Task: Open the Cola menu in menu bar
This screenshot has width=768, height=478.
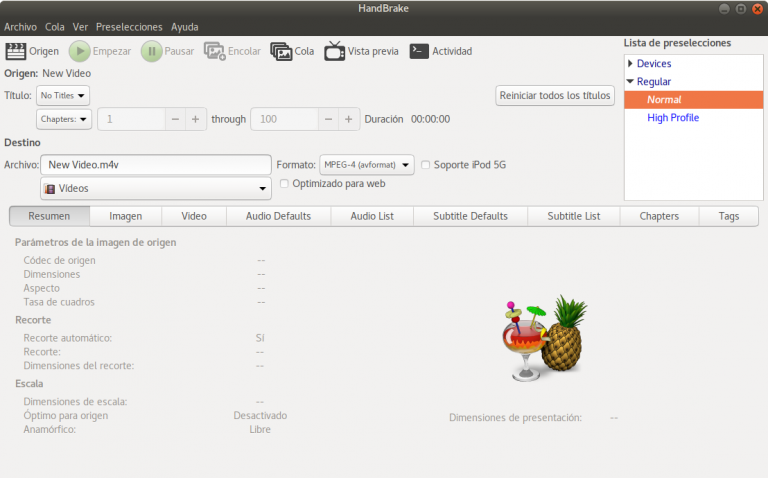Action: [55, 27]
